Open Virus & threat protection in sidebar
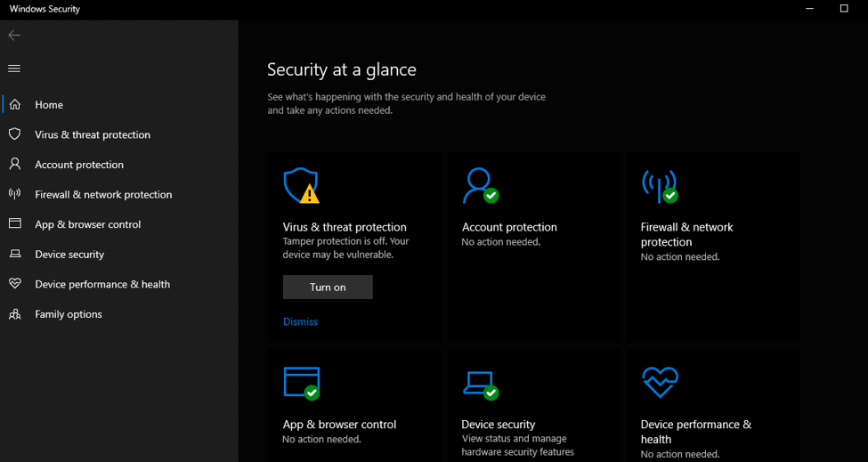This screenshot has width=868, height=462. click(x=93, y=135)
